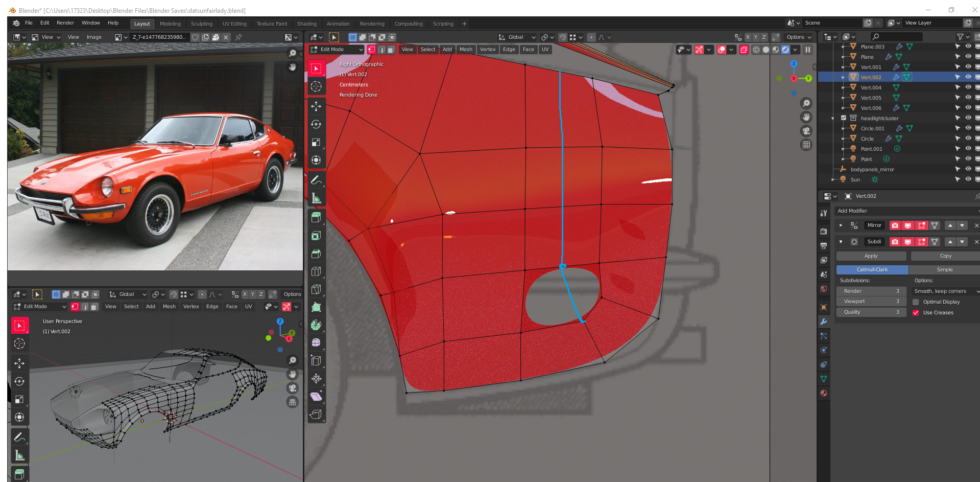The image size is (980, 482).
Task: Open the Edit Mode dropdown in main viewport
Action: tap(337, 50)
